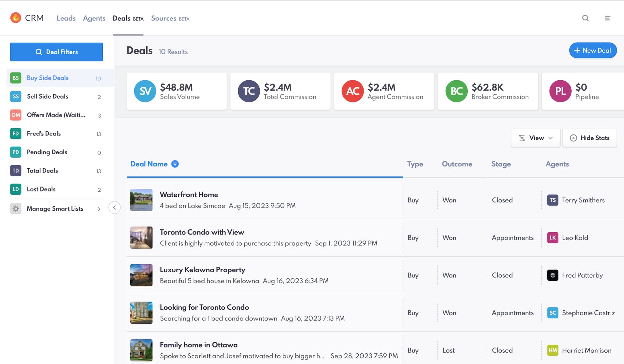Click the Manage Smart Lists gear icon
This screenshot has height=364, width=624.
(x=16, y=209)
